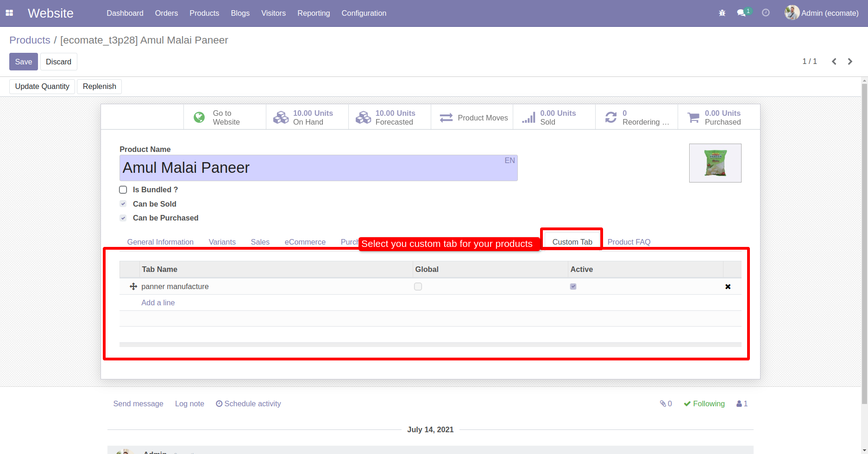Open the Reporting menu

point(314,13)
